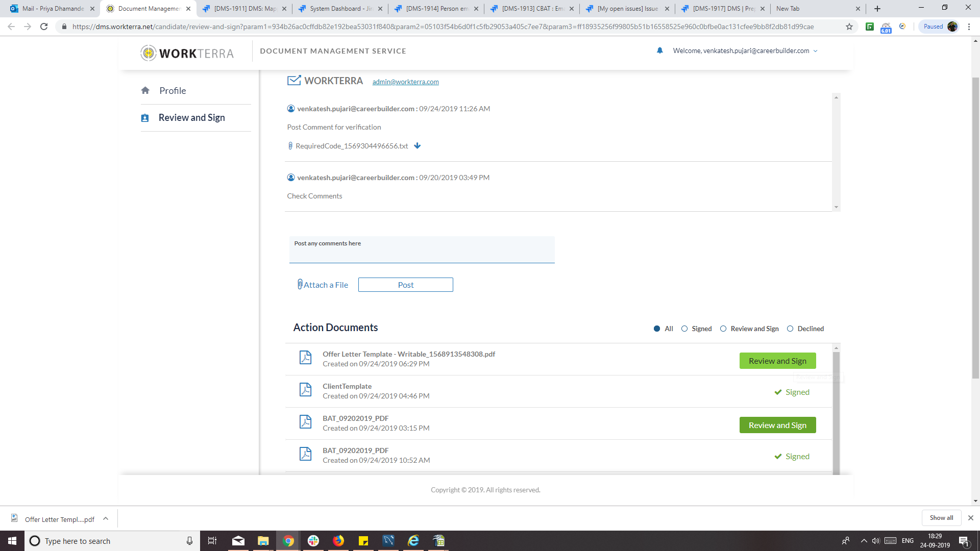Reload the page in the browser
980x551 pixels.
[x=44, y=27]
